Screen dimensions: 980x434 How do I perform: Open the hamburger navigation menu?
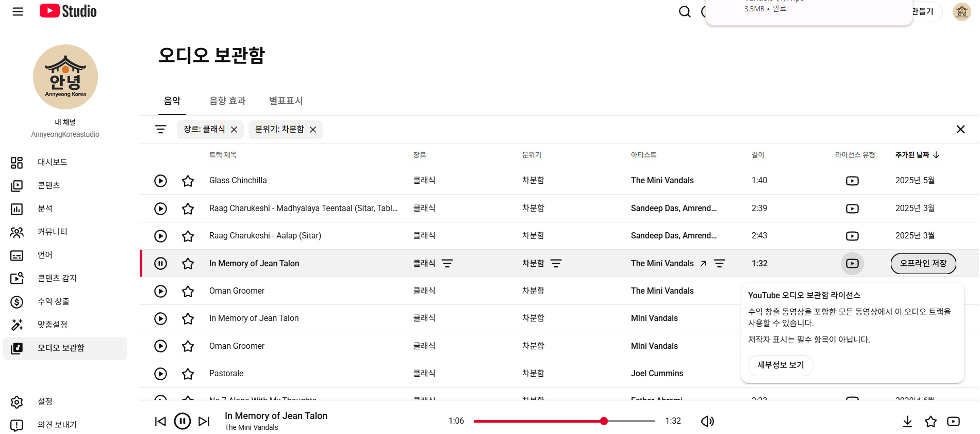(18, 11)
